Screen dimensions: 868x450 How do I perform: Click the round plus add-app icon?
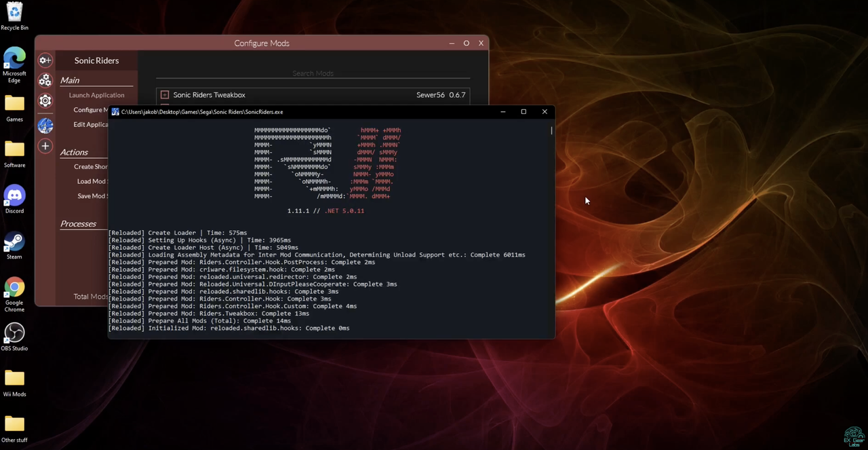tap(45, 146)
